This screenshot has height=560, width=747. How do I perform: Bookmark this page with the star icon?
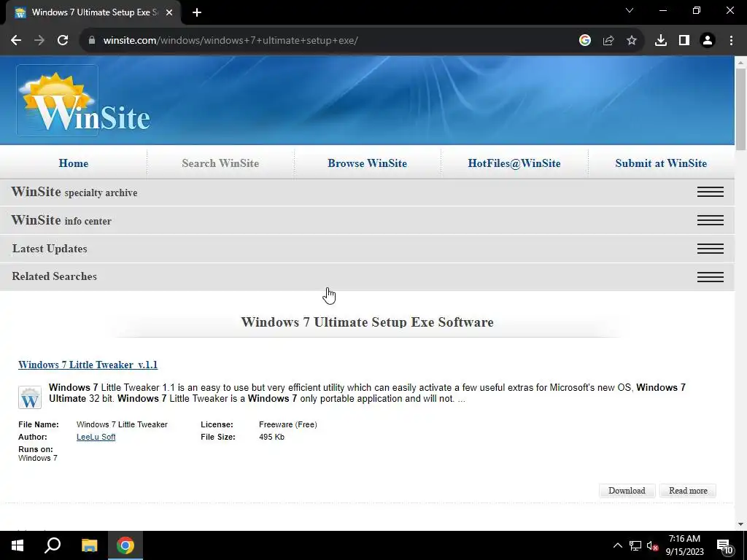(x=632, y=41)
